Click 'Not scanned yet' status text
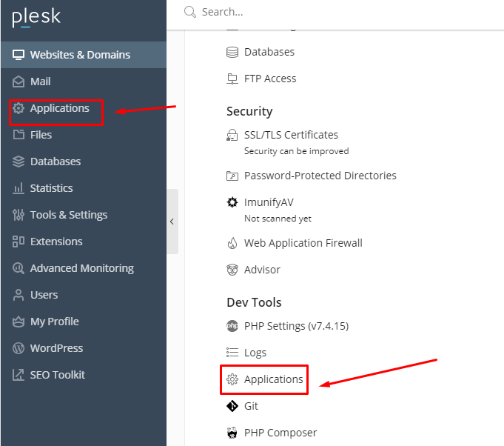Viewport: 504px width, 446px height. [278, 219]
